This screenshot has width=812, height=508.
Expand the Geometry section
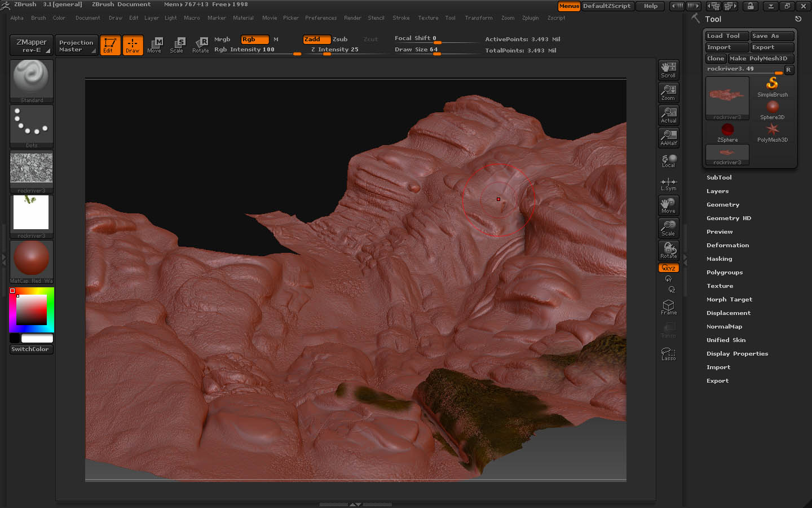pyautogui.click(x=722, y=205)
